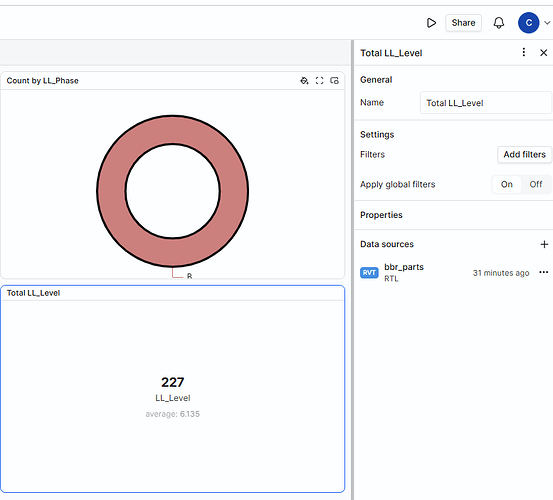Open the Share dialog

pos(463,23)
